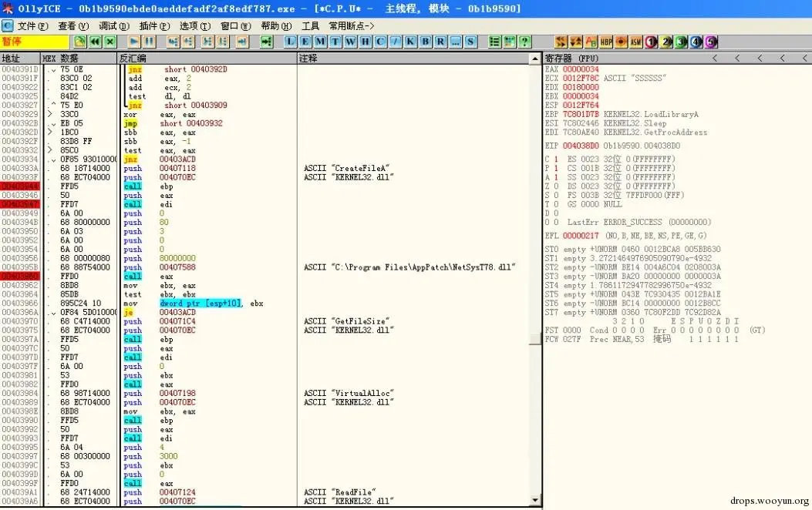Click the Restart program rewind icon

click(x=96, y=42)
